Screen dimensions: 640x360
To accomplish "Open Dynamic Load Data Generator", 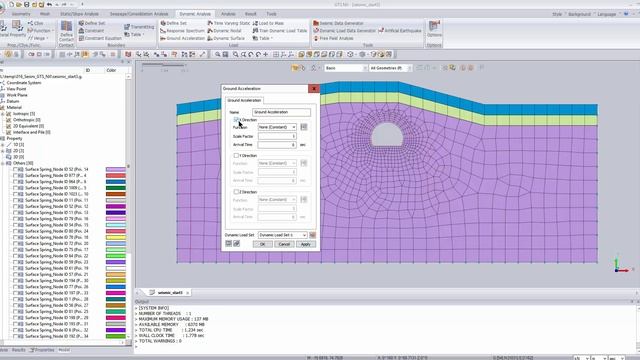I will pyautogui.click(x=344, y=31).
